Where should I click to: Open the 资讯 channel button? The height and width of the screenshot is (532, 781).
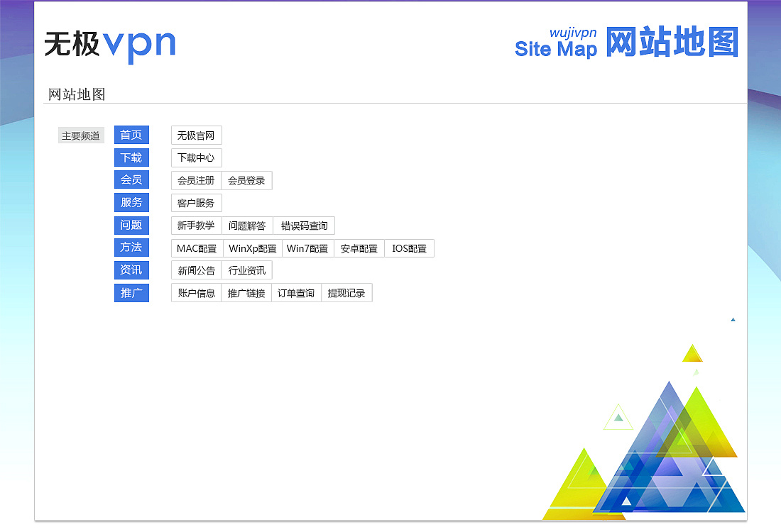pos(131,270)
